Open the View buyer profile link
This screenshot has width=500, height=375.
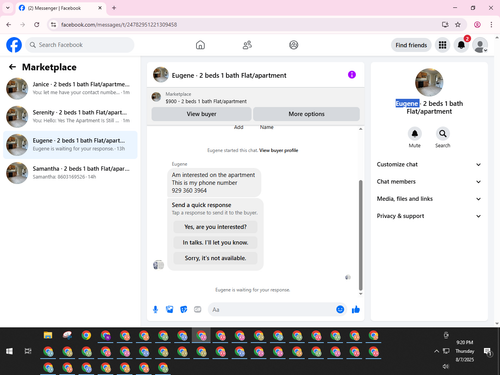[x=278, y=150]
